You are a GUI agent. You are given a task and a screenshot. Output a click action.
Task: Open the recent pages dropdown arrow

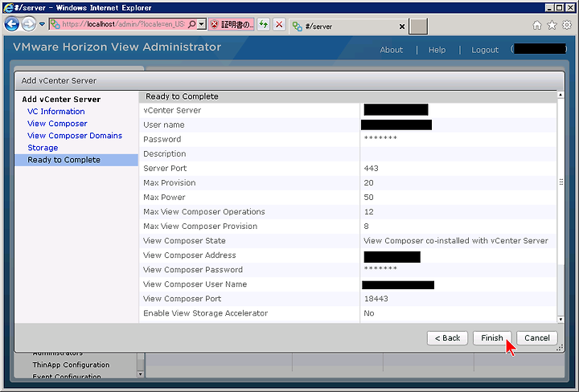[x=42, y=24]
